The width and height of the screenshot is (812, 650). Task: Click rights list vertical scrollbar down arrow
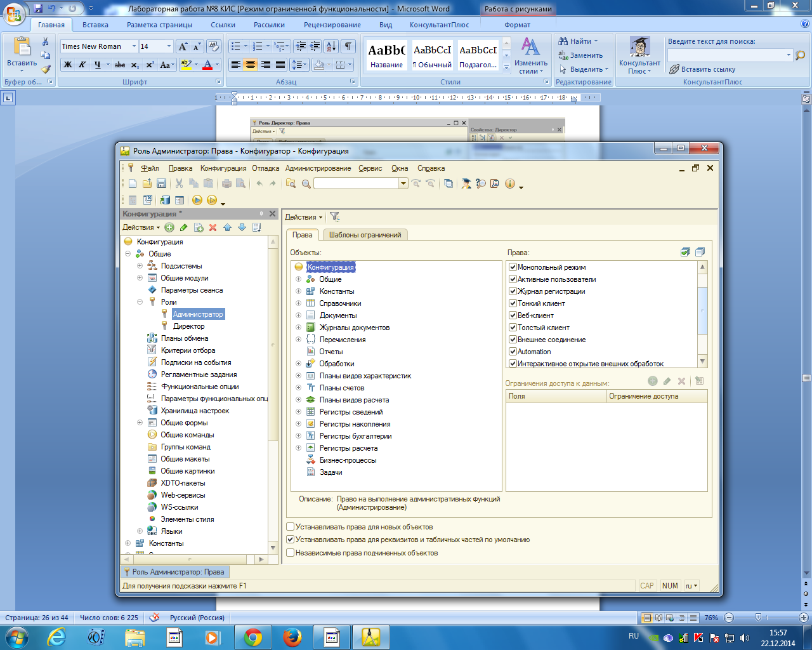coord(702,361)
